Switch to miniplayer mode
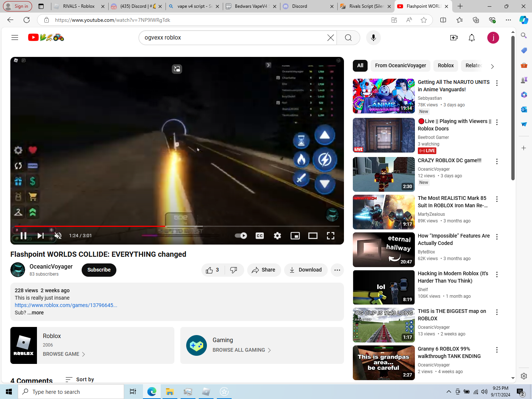532x399 pixels. (295, 236)
